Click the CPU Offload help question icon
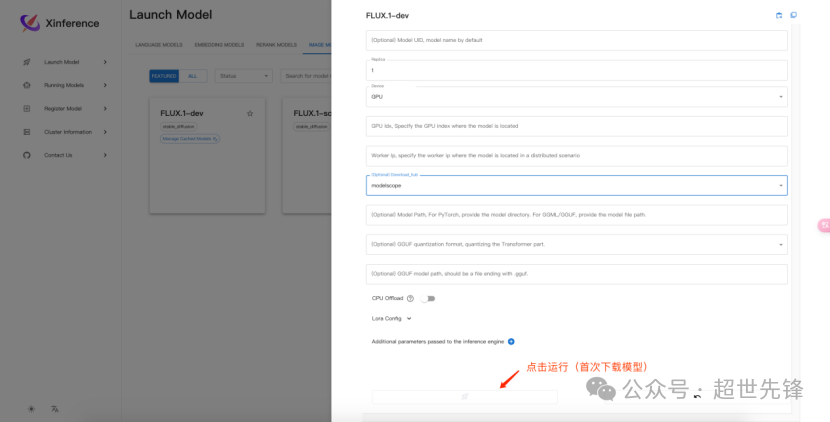The width and height of the screenshot is (830, 422). [x=410, y=299]
